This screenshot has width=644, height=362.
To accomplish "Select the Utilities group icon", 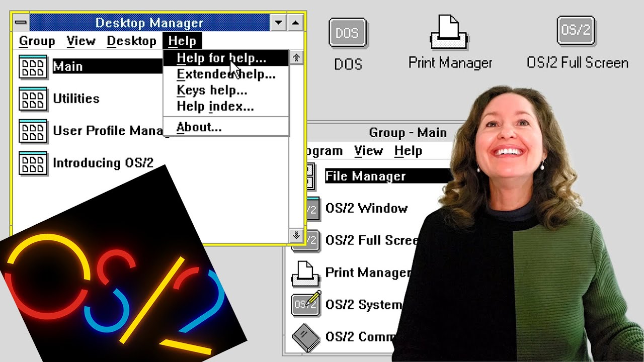I will 33,99.
